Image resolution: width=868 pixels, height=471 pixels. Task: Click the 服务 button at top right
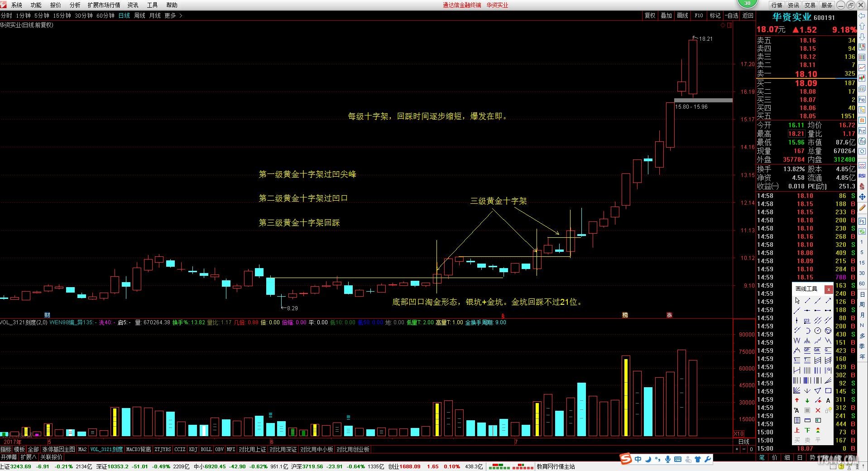coord(827,5)
